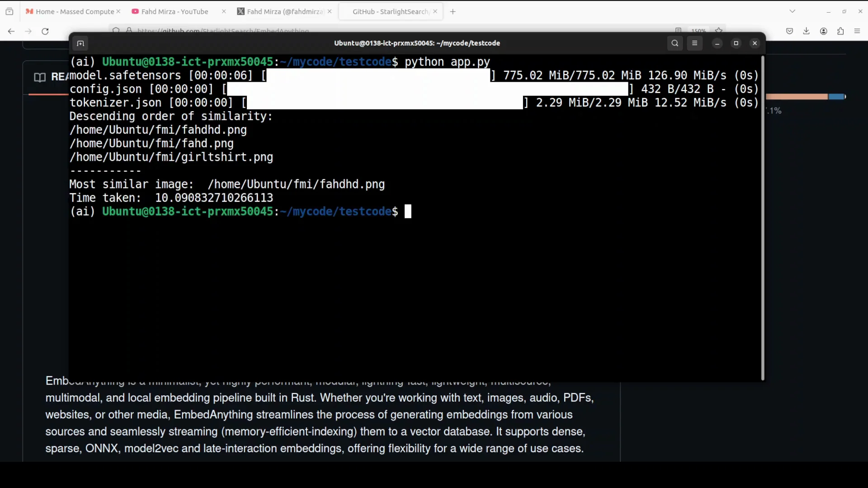Maximize the terminal window

click(x=736, y=43)
